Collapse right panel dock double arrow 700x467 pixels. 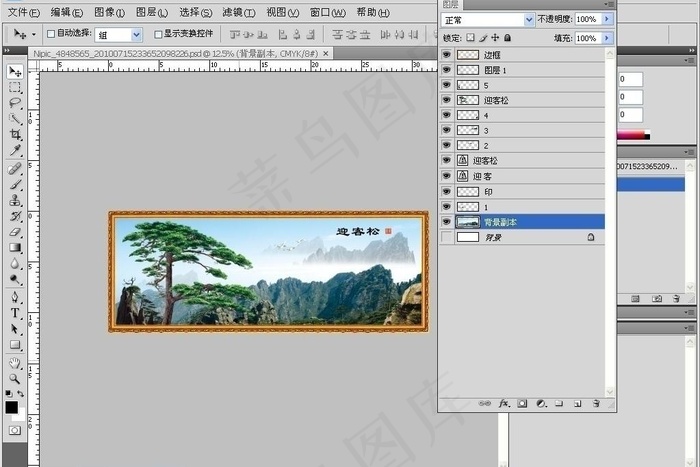[692, 50]
